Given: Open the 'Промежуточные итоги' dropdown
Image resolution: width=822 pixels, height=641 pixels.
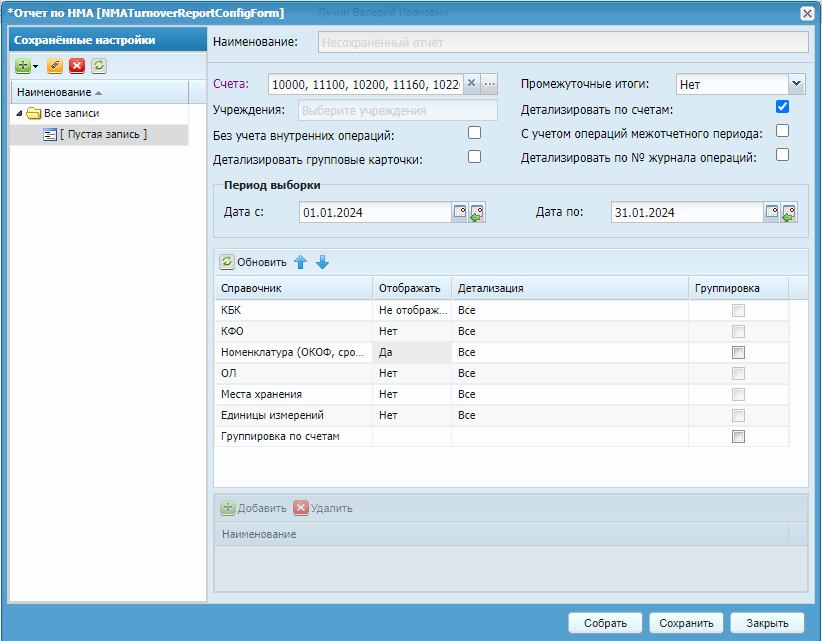Looking at the screenshot, I should [x=796, y=84].
